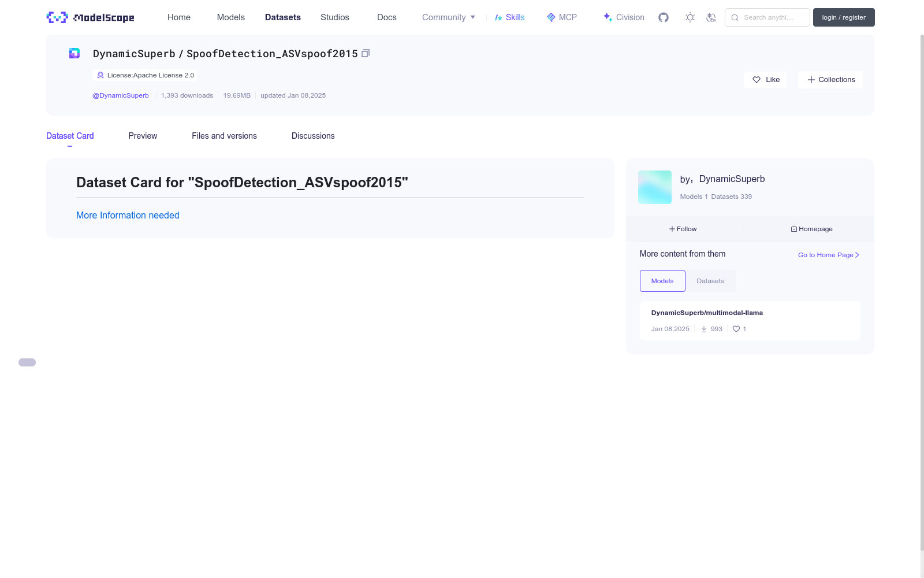924x578 pixels.
Task: Click the More Information needed link
Action: pos(128,215)
